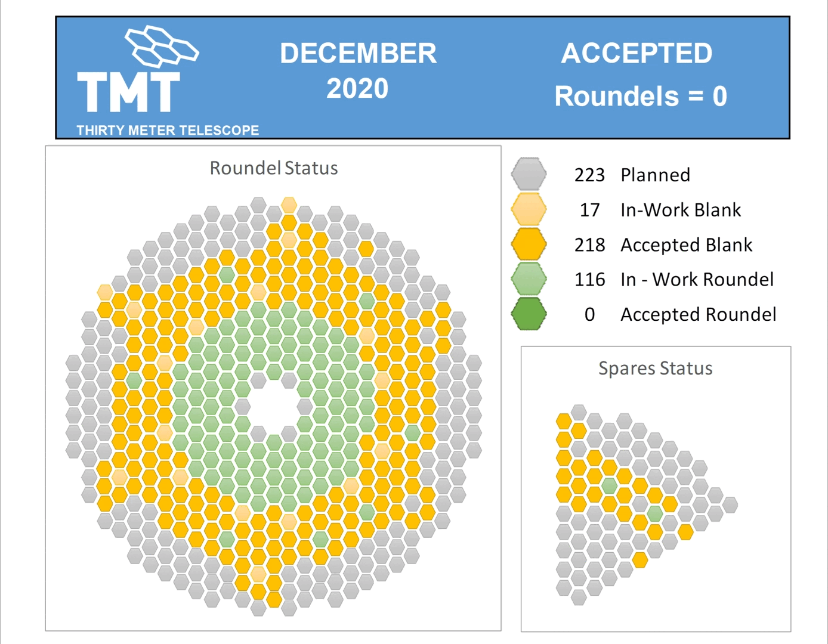Select the 223 count beside Planned

589,175
